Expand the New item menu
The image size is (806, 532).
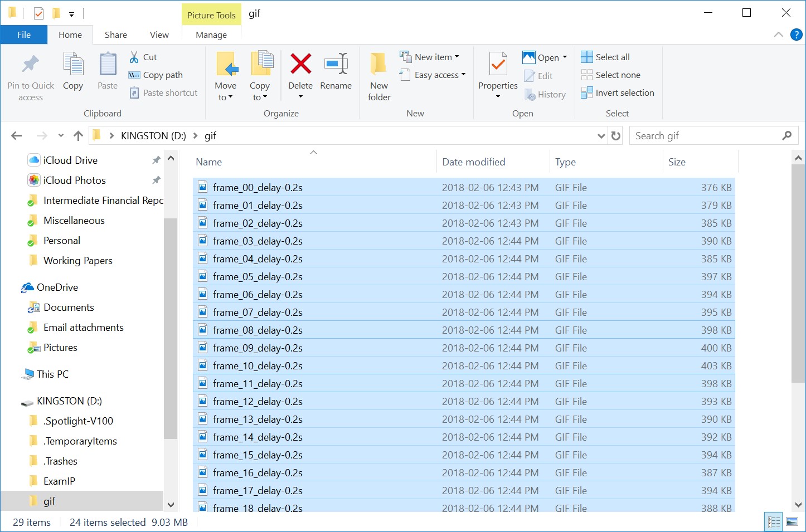(x=430, y=57)
